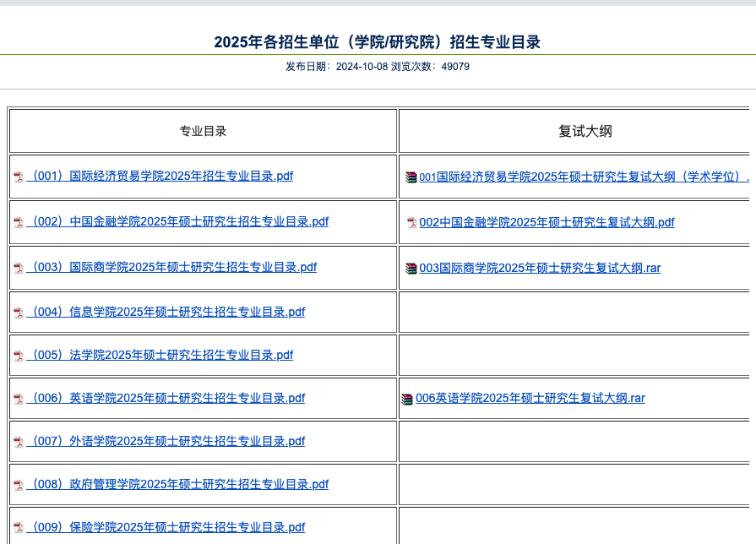Open (008) 政府管理学院 招生专业目录 PDF link
The height and width of the screenshot is (544, 756).
point(177,484)
